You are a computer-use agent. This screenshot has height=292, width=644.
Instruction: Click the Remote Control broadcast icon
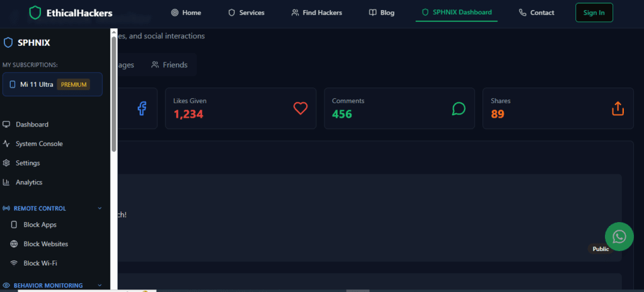click(6, 208)
